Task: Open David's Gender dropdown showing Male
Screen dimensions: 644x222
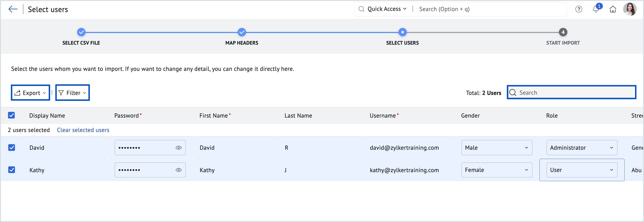Action: click(496, 148)
